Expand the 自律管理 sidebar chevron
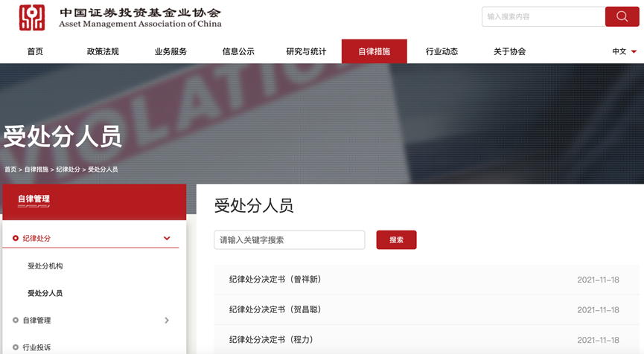The width and height of the screenshot is (644, 354). 167,321
